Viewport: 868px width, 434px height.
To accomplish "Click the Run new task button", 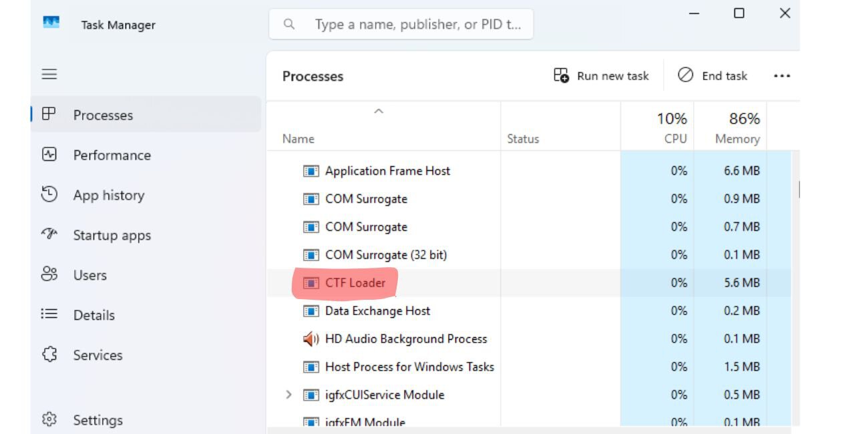I will pyautogui.click(x=601, y=75).
